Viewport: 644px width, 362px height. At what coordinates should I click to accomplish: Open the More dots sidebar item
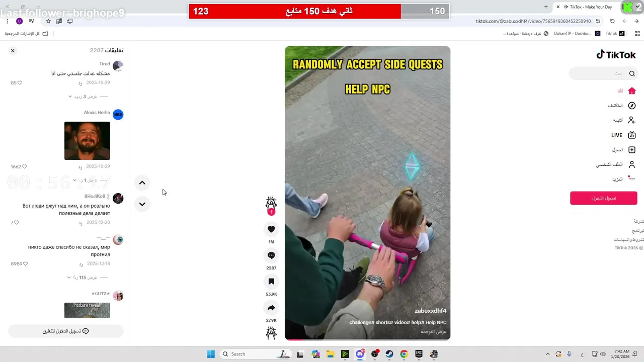point(624,179)
